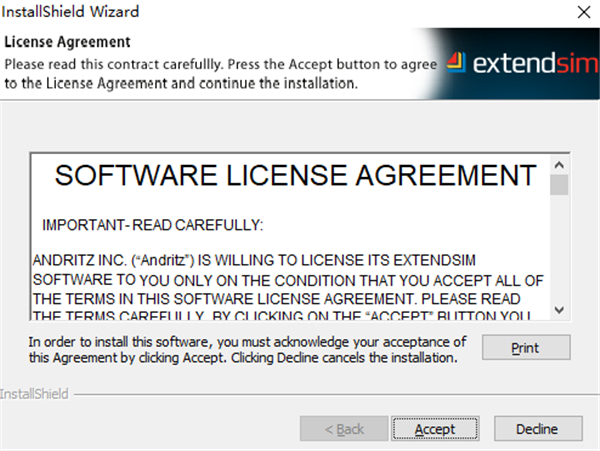600x451 pixels.
Task: Click the blank margin beside the license heading
Action: pos(41,176)
